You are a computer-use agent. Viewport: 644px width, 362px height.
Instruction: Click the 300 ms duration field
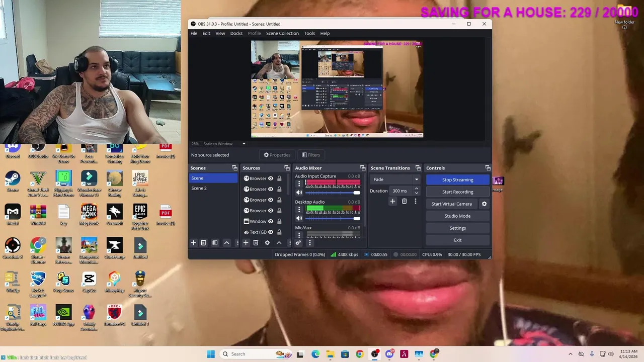400,191
